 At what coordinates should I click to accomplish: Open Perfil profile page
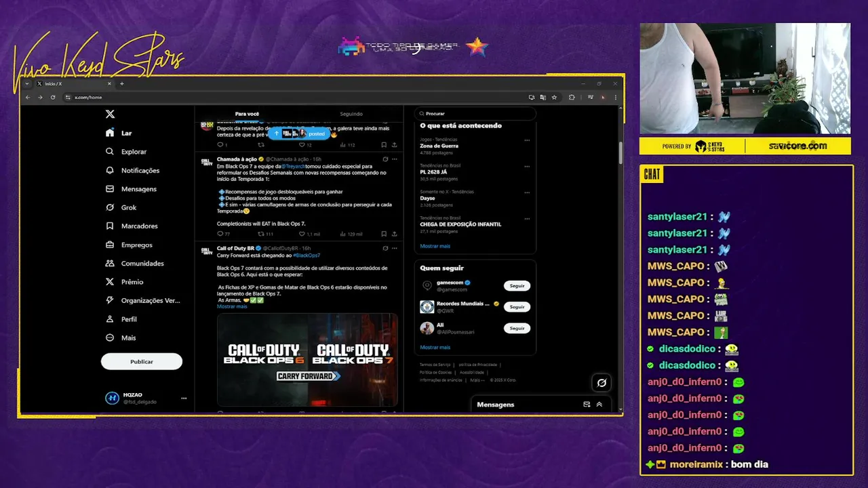(x=121, y=319)
